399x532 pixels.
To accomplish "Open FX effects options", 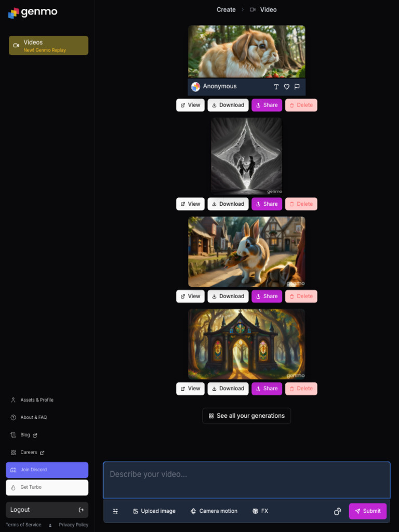I will (260, 511).
